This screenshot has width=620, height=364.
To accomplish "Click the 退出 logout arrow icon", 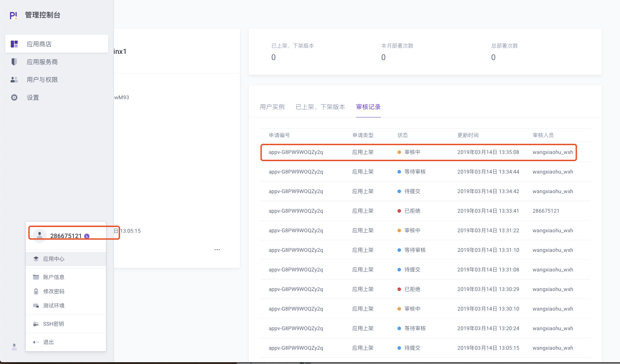I will [x=36, y=342].
